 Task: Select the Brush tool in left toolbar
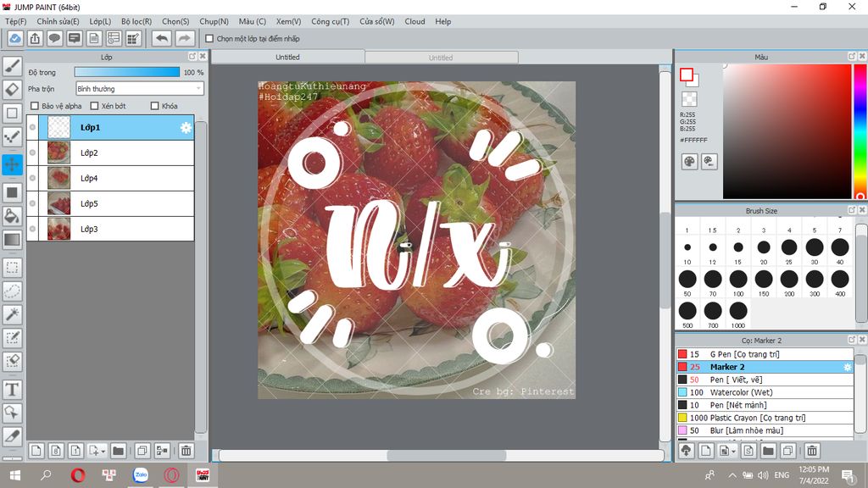[x=12, y=66]
